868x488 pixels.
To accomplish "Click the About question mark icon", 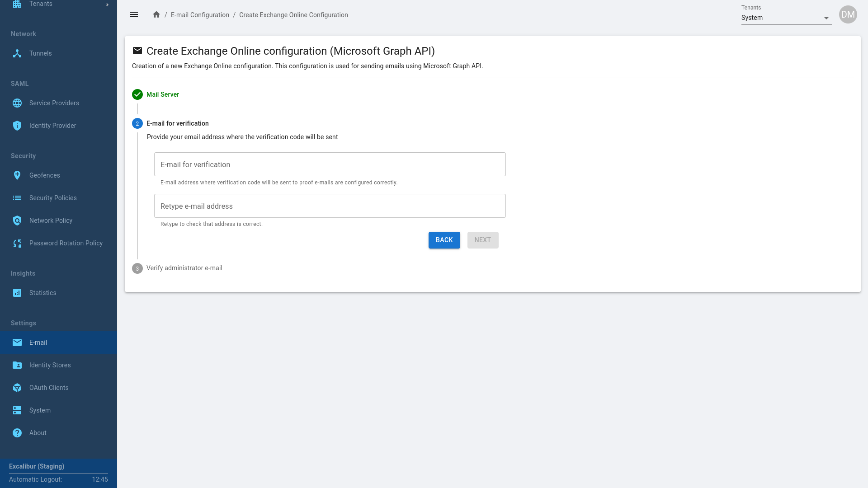I will pos(17,433).
